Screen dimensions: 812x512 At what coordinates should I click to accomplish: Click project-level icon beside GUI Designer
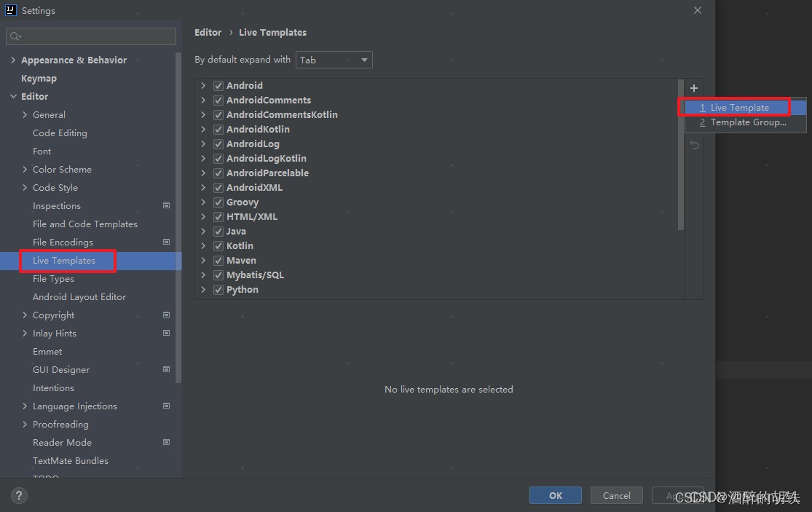point(166,370)
